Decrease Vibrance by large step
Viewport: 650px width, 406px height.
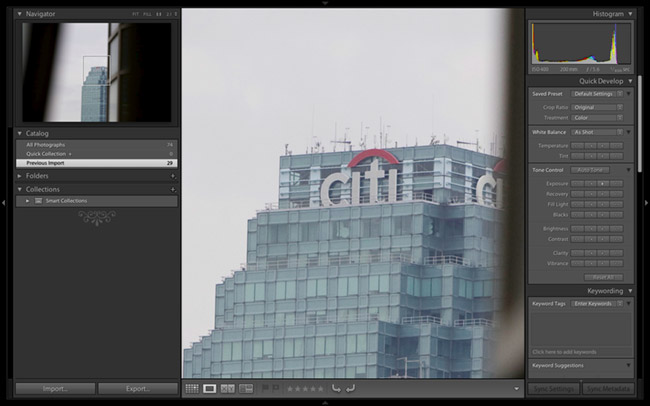tap(577, 263)
